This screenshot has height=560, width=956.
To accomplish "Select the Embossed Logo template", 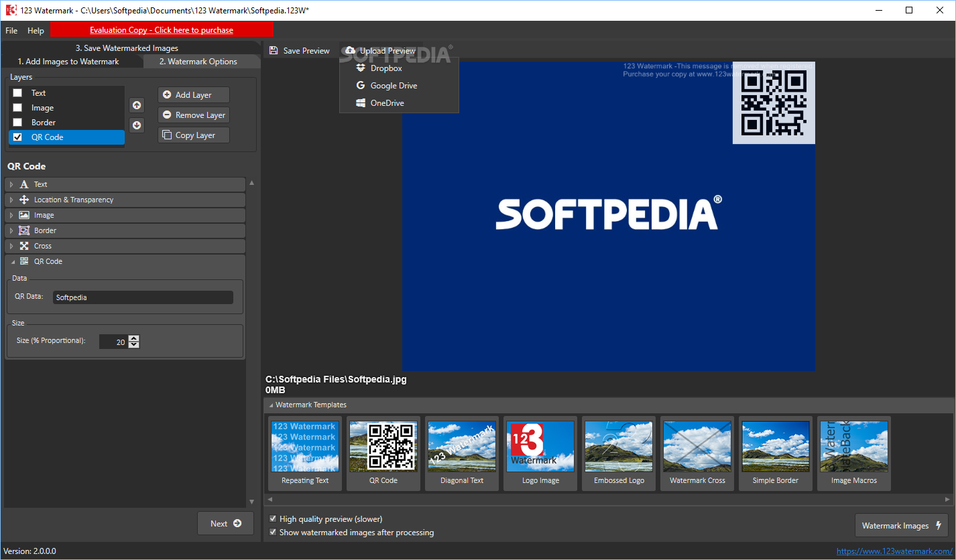I will click(619, 453).
